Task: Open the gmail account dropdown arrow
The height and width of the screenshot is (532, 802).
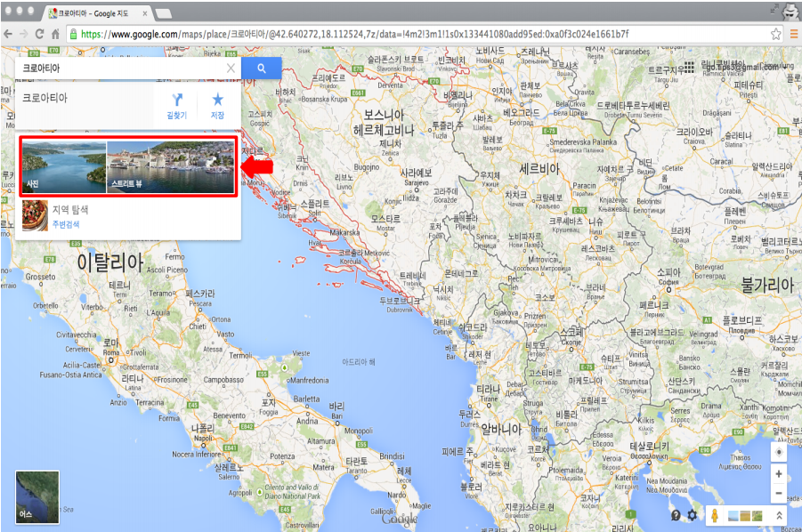Action: click(783, 67)
